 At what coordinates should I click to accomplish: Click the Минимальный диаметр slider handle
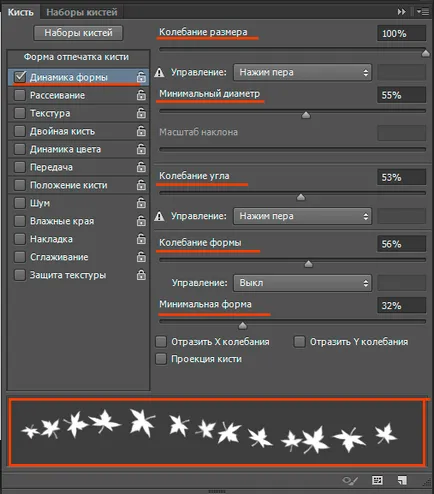[x=306, y=115]
